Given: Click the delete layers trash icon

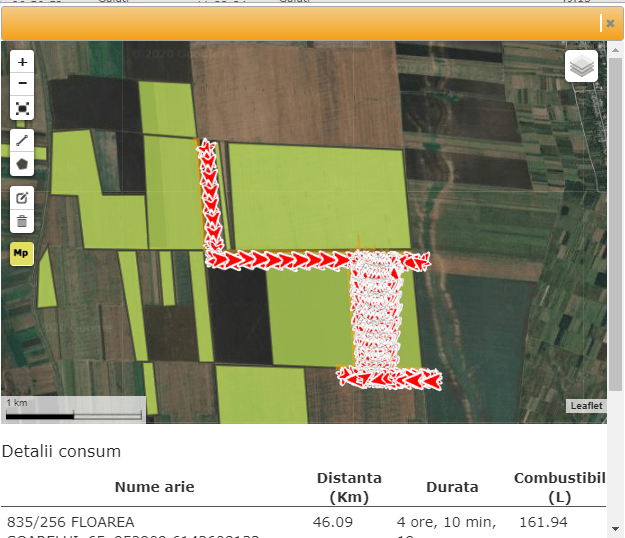Looking at the screenshot, I should pos(22,221).
